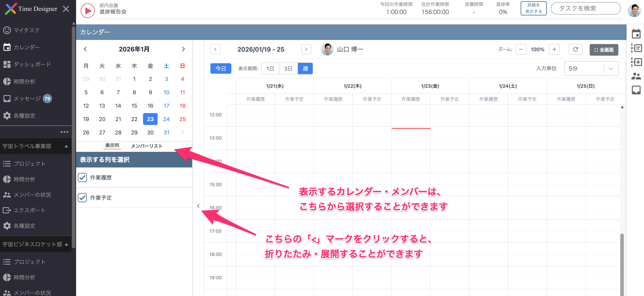Open マイタスク in left sidebar
The width and height of the screenshot is (644, 296).
[27, 30]
